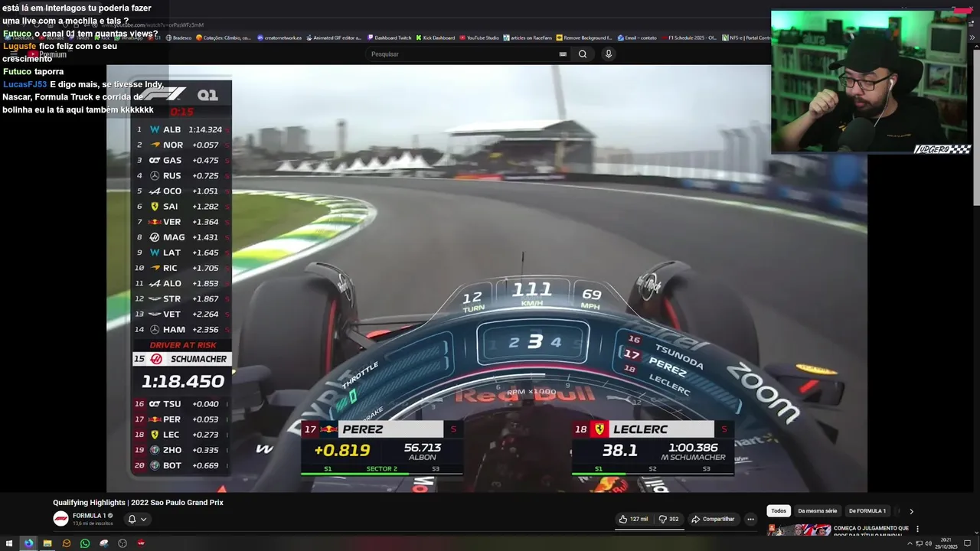The height and width of the screenshot is (551, 980).
Task: Click the YouTube search magnifier button
Action: coord(583,54)
